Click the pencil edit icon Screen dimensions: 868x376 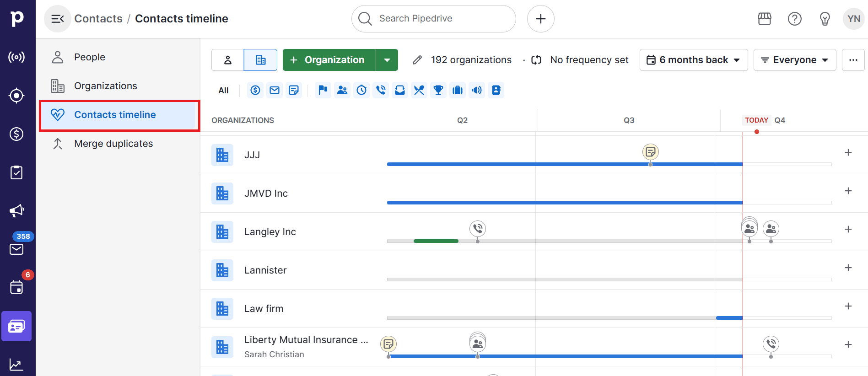417,60
